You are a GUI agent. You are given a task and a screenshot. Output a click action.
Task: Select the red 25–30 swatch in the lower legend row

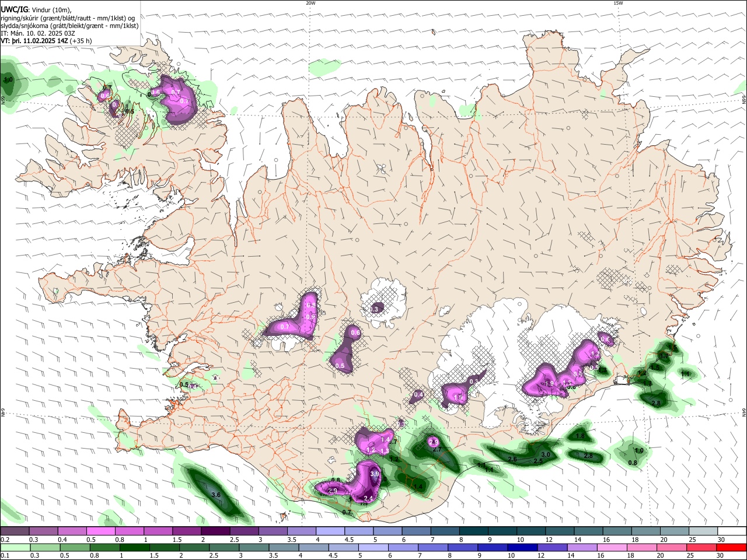pyautogui.click(x=703, y=547)
